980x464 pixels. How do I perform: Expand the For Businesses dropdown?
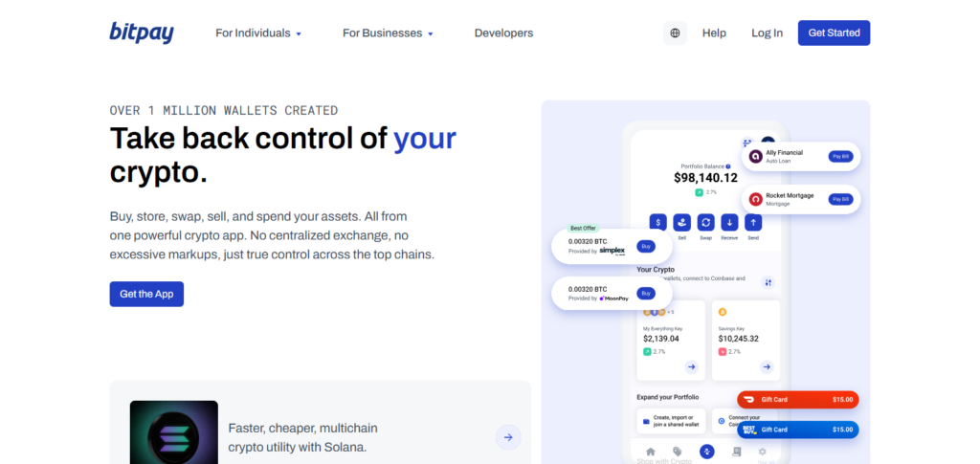(x=388, y=33)
